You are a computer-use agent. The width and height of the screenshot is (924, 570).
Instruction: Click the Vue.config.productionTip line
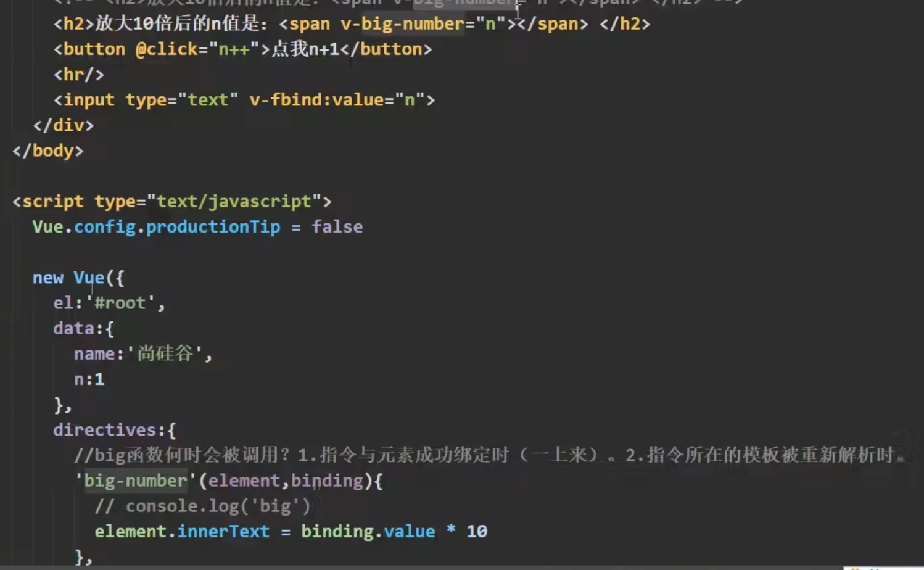pyautogui.click(x=155, y=226)
